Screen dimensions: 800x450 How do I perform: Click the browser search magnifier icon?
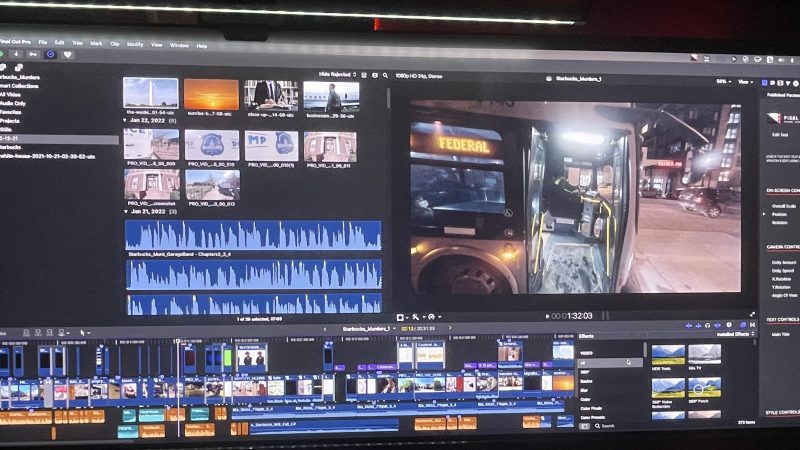coord(385,76)
